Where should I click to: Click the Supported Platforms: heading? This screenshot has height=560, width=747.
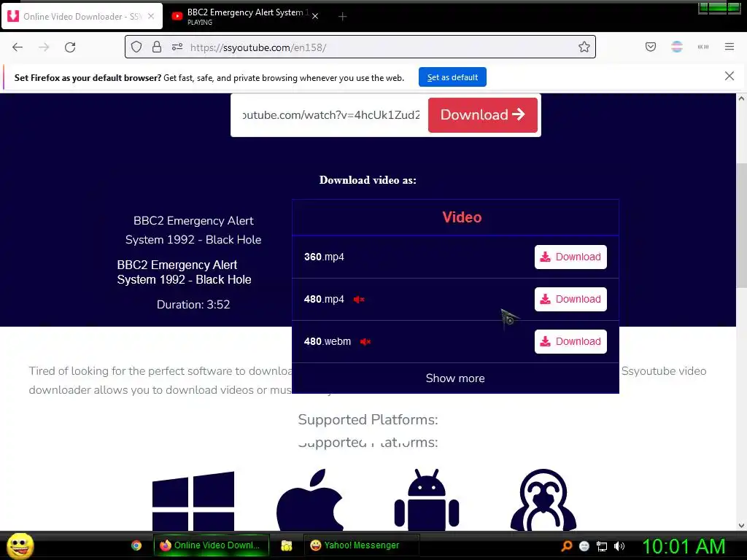point(368,419)
